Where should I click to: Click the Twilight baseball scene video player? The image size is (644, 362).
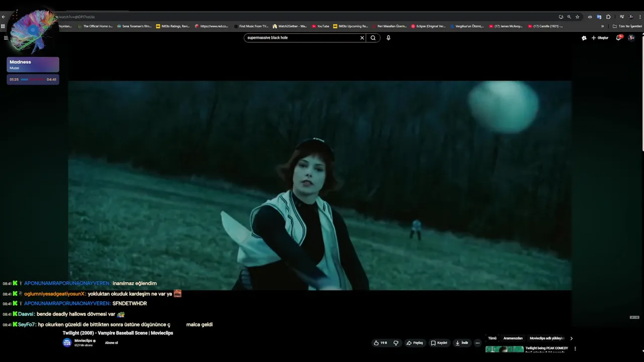320,185
